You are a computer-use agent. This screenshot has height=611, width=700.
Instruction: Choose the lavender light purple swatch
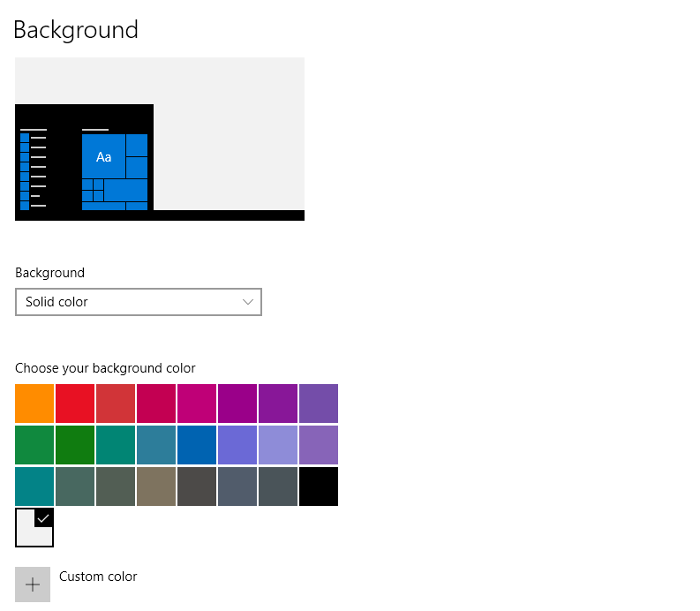tap(278, 445)
